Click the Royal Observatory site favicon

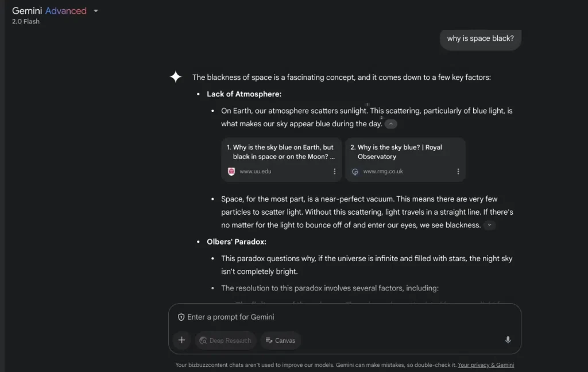(x=355, y=172)
